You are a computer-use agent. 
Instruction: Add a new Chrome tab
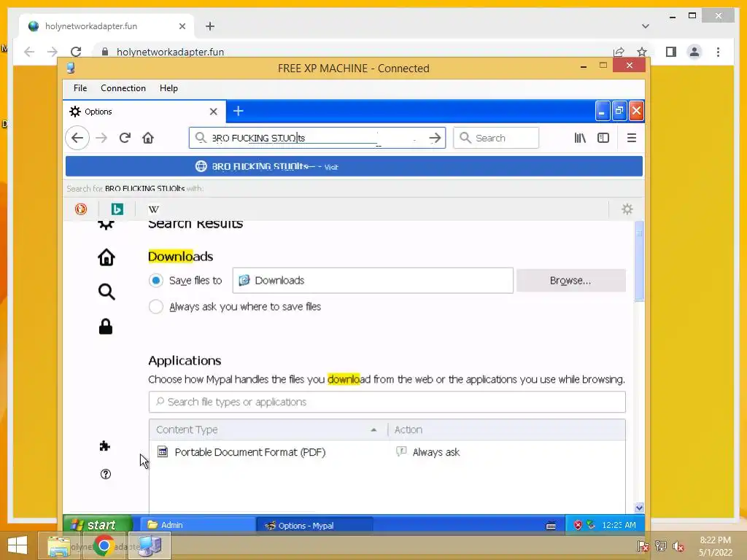coord(210,26)
